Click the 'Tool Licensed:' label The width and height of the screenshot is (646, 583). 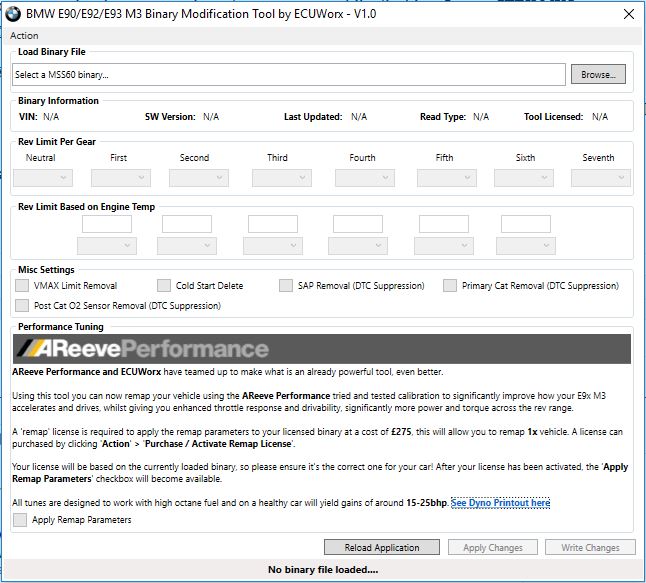click(553, 117)
